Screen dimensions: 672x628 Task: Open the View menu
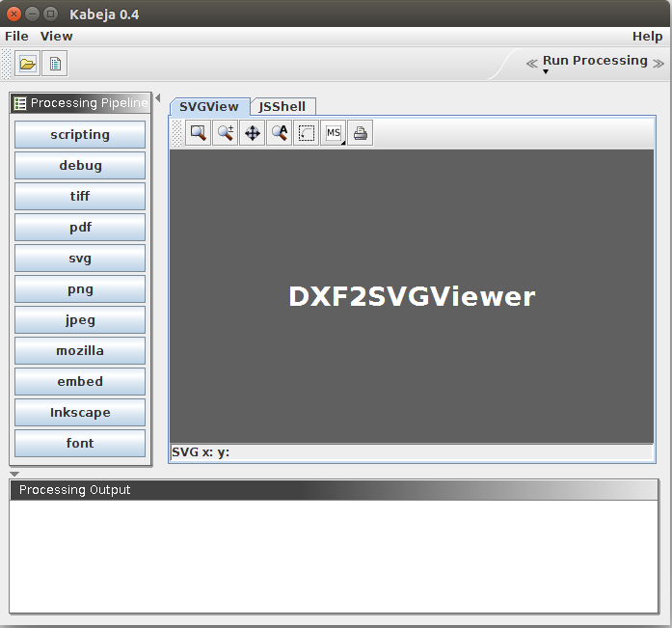click(56, 36)
